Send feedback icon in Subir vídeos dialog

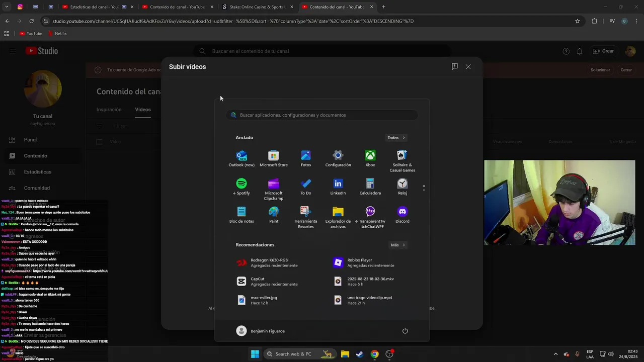(x=455, y=66)
